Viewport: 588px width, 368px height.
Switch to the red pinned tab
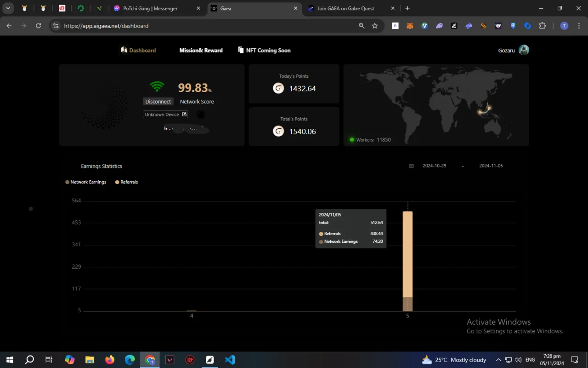pos(62,8)
